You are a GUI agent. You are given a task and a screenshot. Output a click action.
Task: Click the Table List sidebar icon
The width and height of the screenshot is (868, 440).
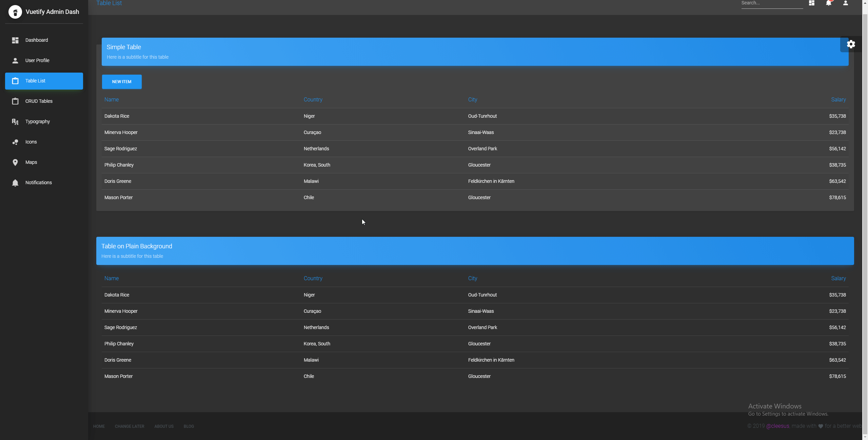click(x=15, y=81)
